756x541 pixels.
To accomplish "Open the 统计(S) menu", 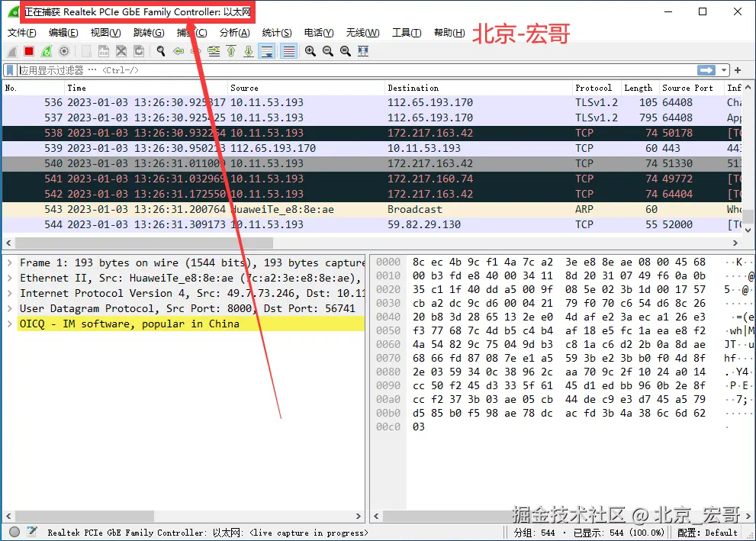I will pyautogui.click(x=277, y=33).
